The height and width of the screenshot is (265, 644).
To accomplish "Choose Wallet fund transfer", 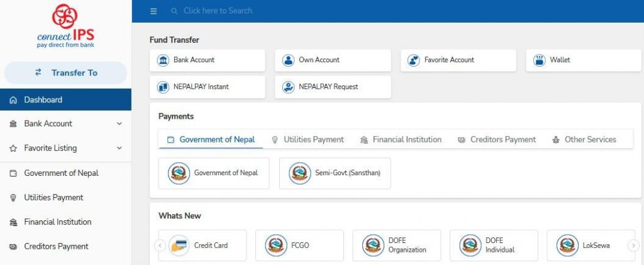I will (584, 60).
